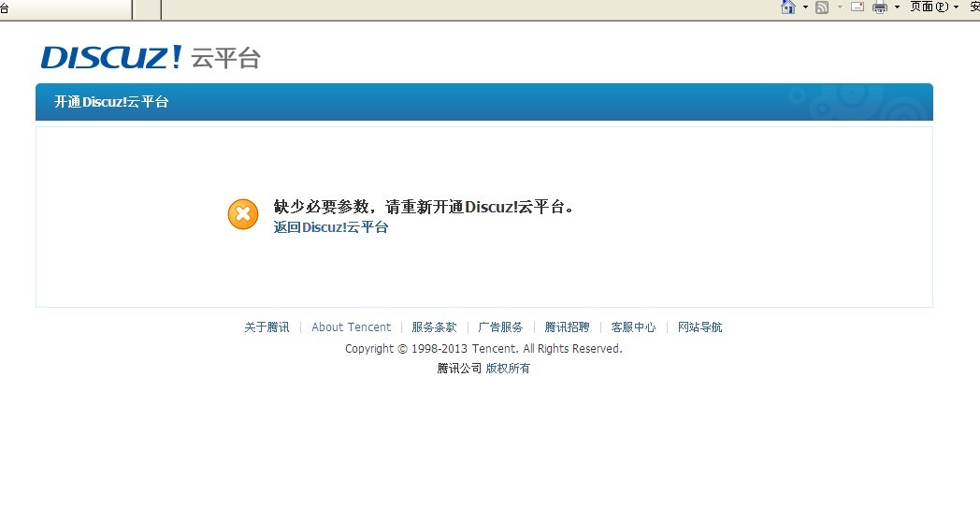
Task: Click the orange error X icon
Action: 243,214
